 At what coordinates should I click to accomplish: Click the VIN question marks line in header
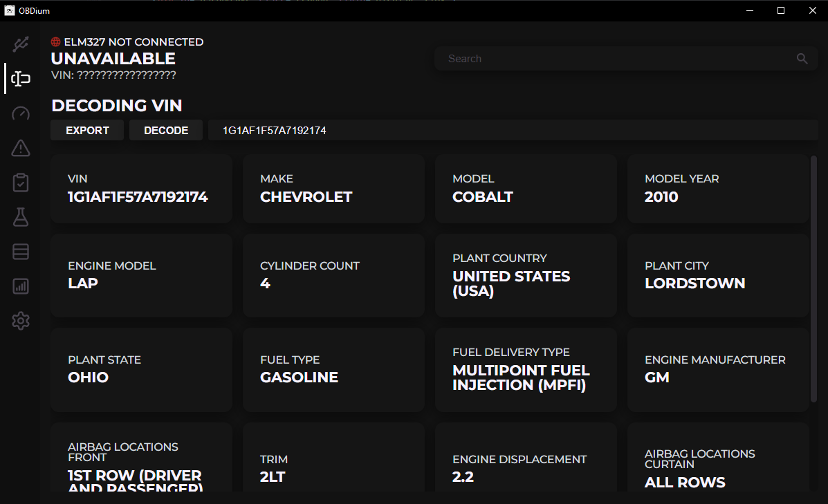tap(113, 75)
